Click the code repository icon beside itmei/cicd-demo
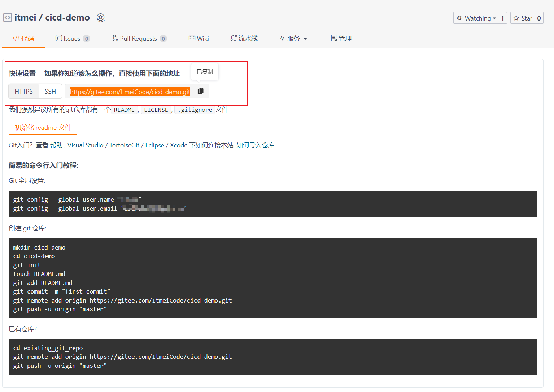 (x=8, y=17)
